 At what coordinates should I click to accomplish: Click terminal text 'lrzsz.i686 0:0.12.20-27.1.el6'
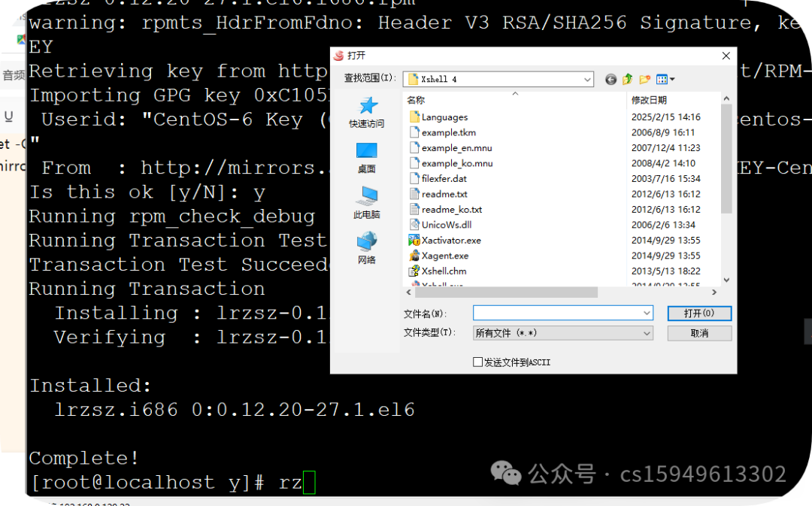click(x=235, y=410)
